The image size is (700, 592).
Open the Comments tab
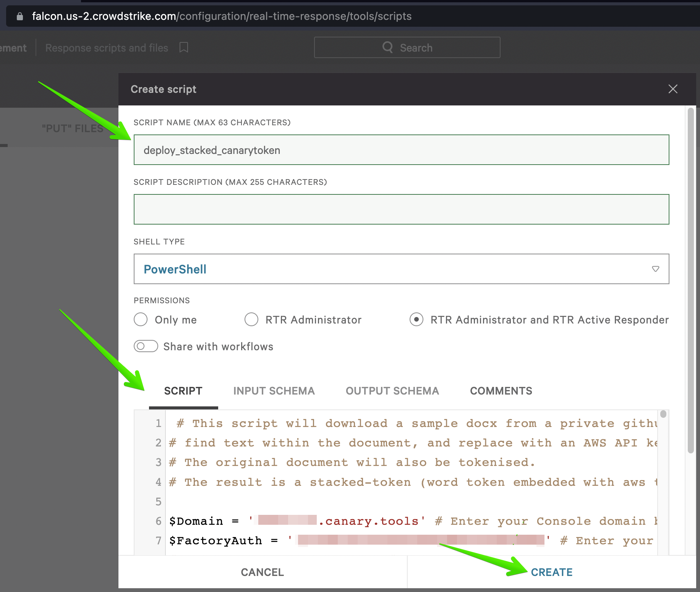(x=501, y=391)
